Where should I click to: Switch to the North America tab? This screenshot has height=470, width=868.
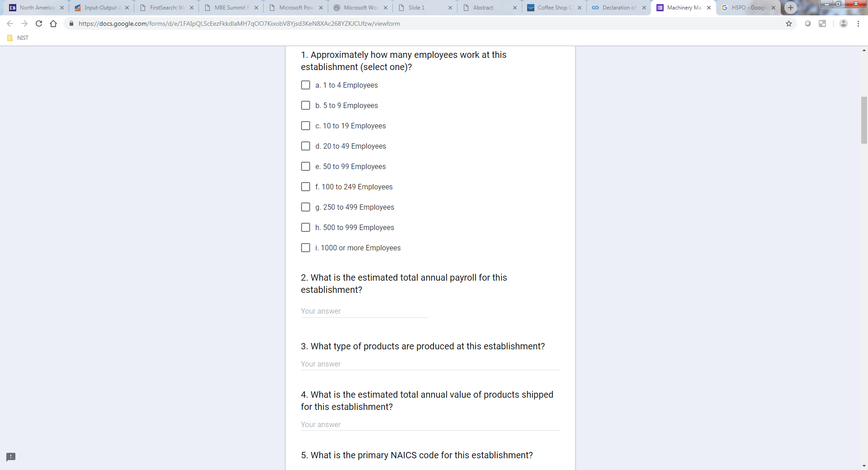(37, 8)
